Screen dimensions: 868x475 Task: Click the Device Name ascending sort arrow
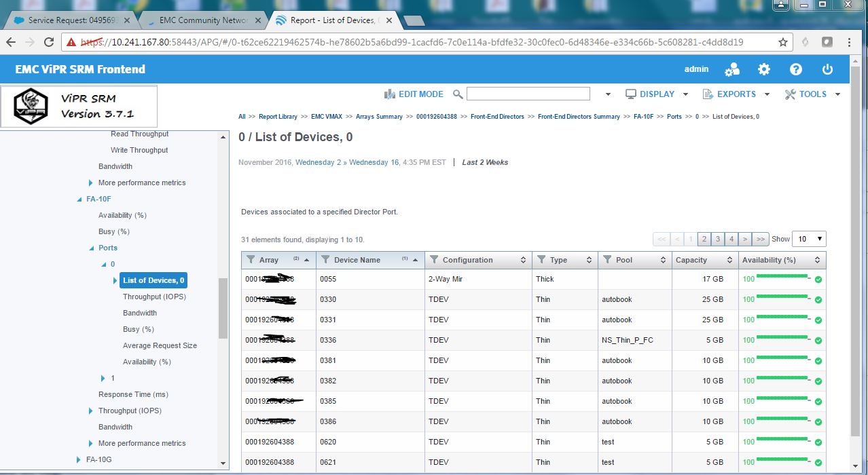[415, 261]
